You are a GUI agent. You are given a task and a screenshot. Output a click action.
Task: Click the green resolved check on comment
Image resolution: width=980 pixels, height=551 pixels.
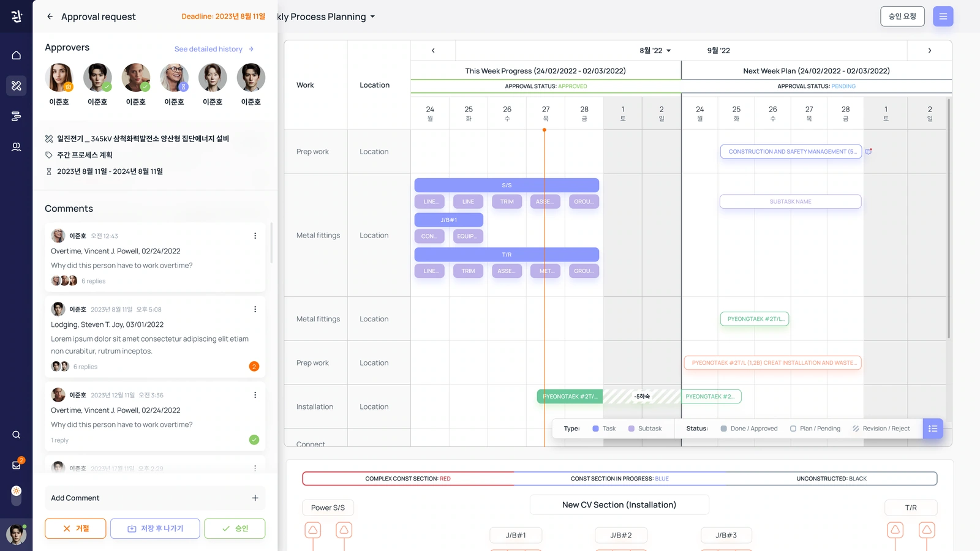pyautogui.click(x=254, y=440)
